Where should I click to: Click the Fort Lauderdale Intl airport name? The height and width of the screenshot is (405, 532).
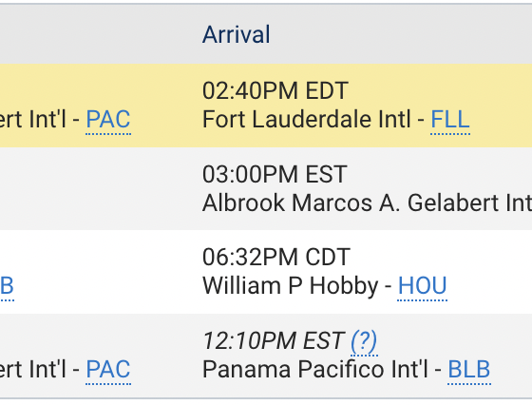[x=306, y=120]
